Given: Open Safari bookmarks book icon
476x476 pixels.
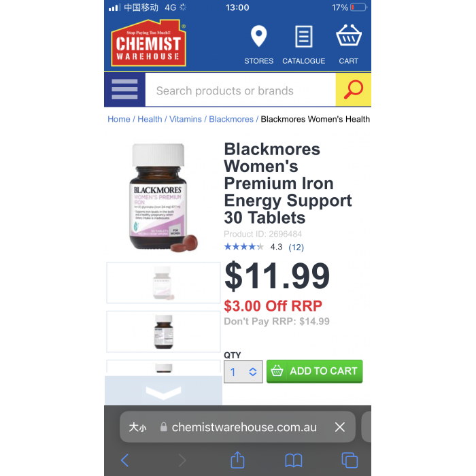Looking at the screenshot, I should click(x=293, y=460).
